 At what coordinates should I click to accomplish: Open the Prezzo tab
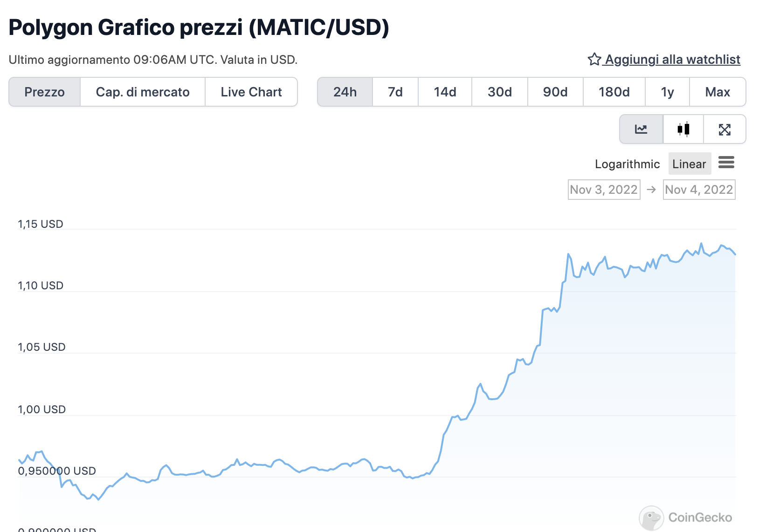pyautogui.click(x=45, y=92)
